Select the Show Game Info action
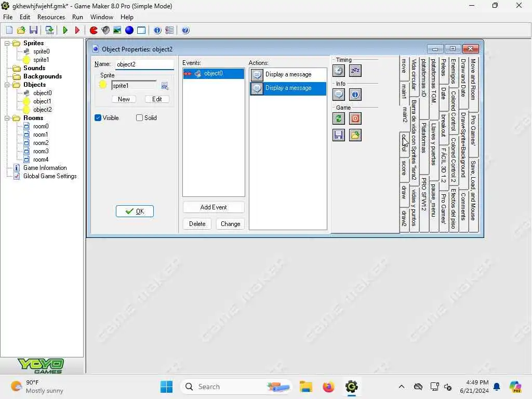 coord(355,95)
